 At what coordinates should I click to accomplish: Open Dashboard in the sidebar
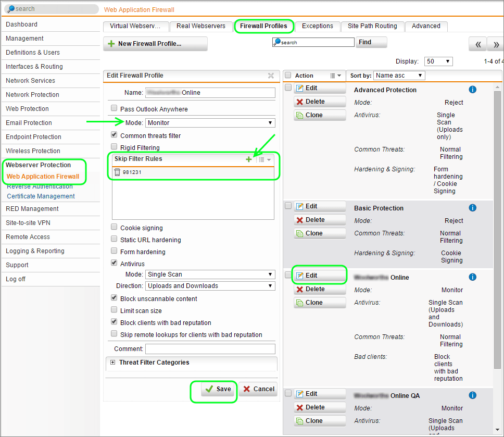[x=51, y=24]
